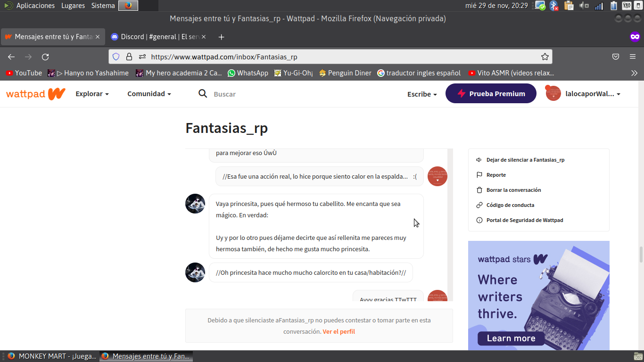Open the Pocket save icon in toolbar
This screenshot has height=362, width=644.
pos(616,57)
